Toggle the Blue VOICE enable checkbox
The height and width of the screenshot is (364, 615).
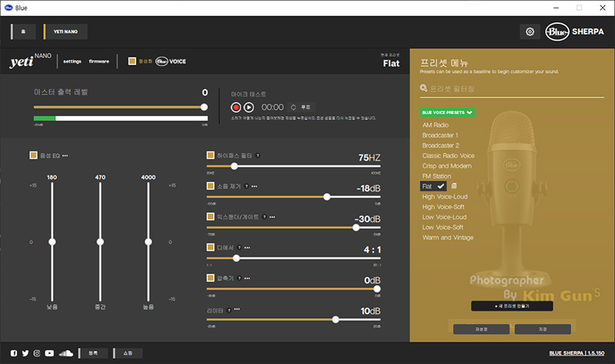tap(132, 61)
